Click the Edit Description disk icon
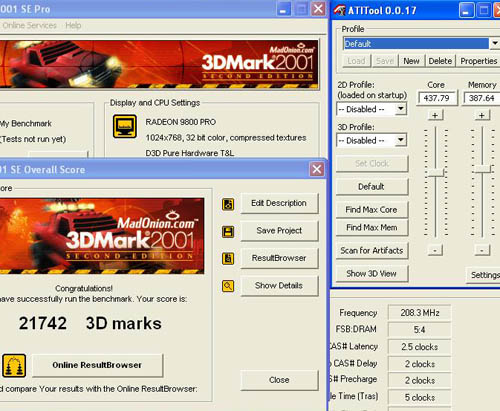500x411 pixels. pos(228,204)
